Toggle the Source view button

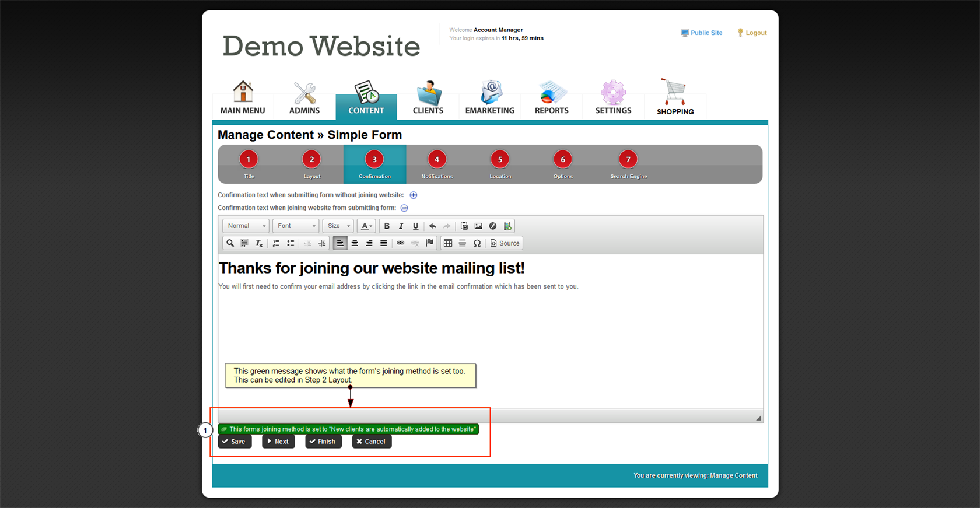pyautogui.click(x=505, y=243)
